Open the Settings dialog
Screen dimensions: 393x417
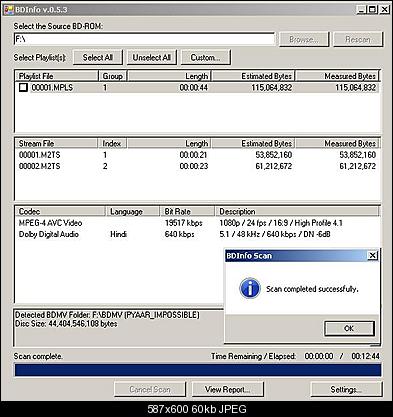tap(346, 389)
